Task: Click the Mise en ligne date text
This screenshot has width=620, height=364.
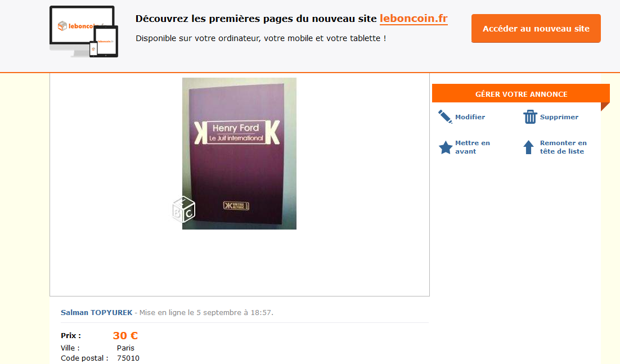Action: [206, 313]
